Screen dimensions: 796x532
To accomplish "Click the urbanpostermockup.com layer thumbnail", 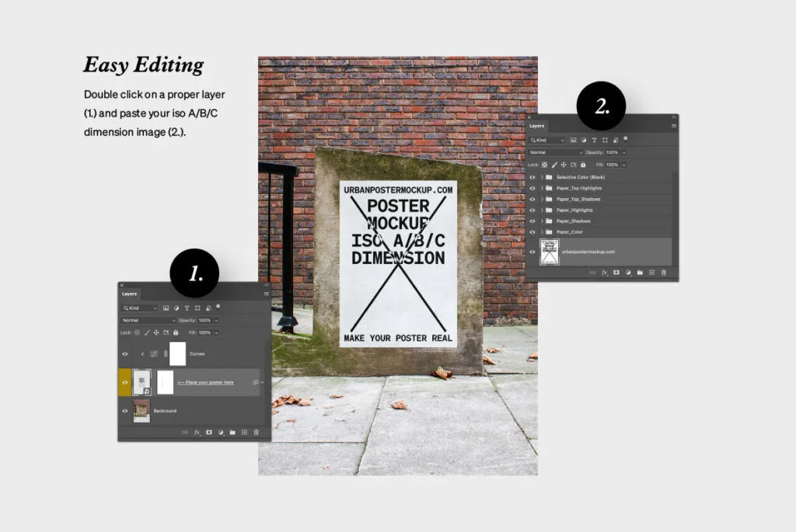I will (x=550, y=252).
